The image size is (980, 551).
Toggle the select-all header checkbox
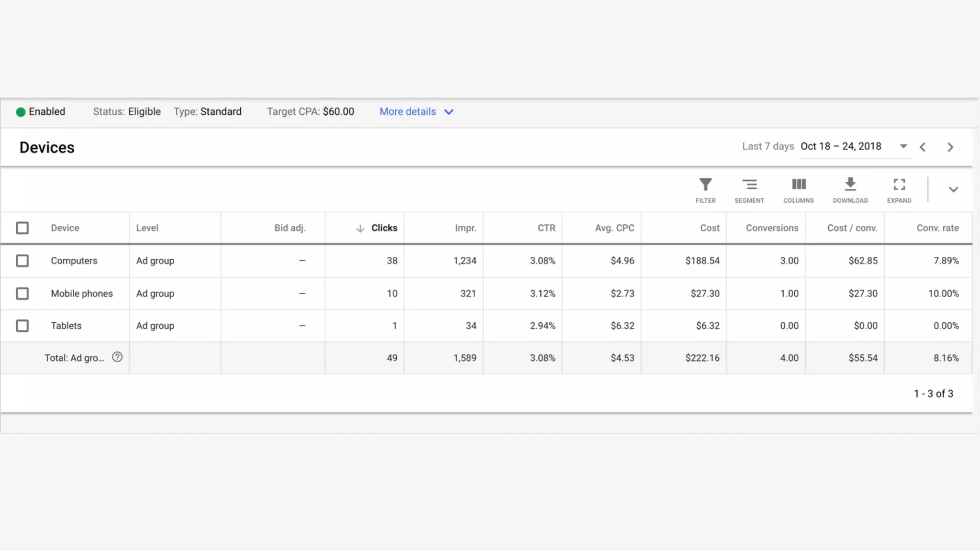[22, 228]
